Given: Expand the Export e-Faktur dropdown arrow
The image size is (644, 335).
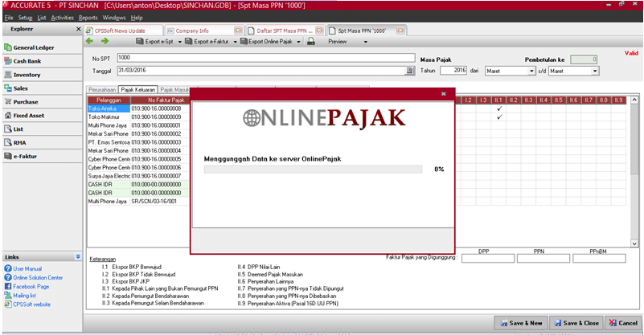Looking at the screenshot, I should pyautogui.click(x=236, y=42).
